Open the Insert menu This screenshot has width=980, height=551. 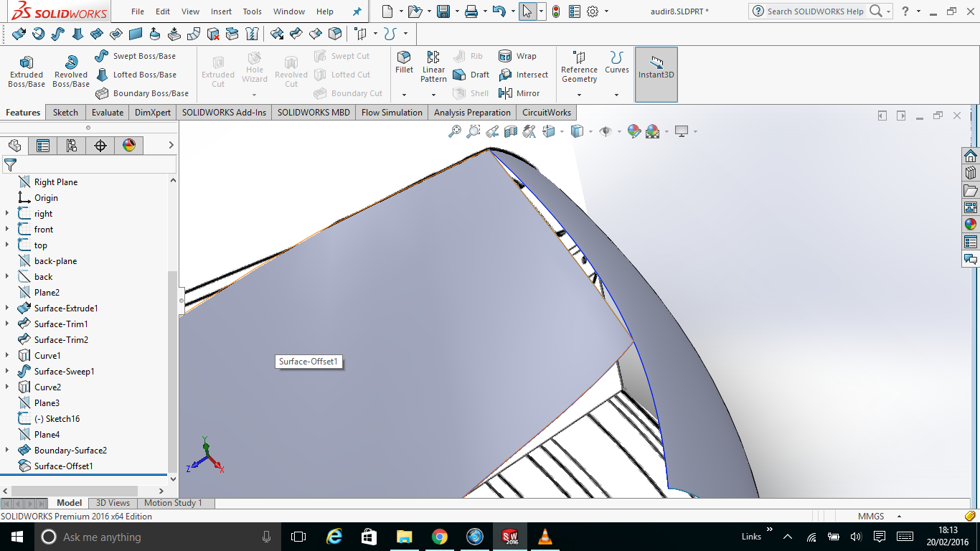(221, 11)
